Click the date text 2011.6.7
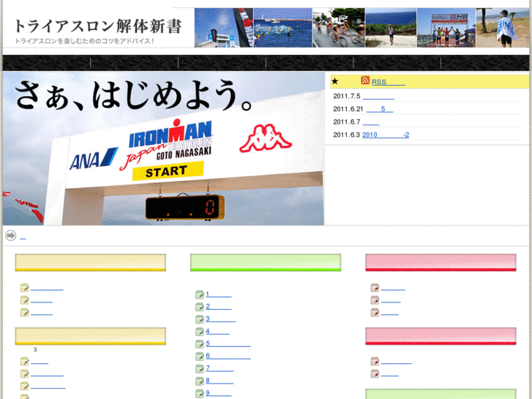The height and width of the screenshot is (399, 532). pyautogui.click(x=346, y=122)
